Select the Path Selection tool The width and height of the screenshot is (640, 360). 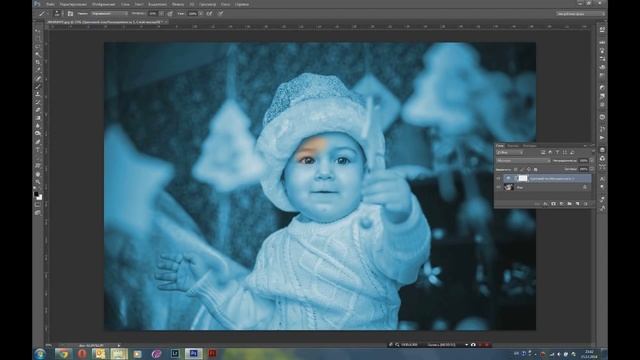point(38,158)
